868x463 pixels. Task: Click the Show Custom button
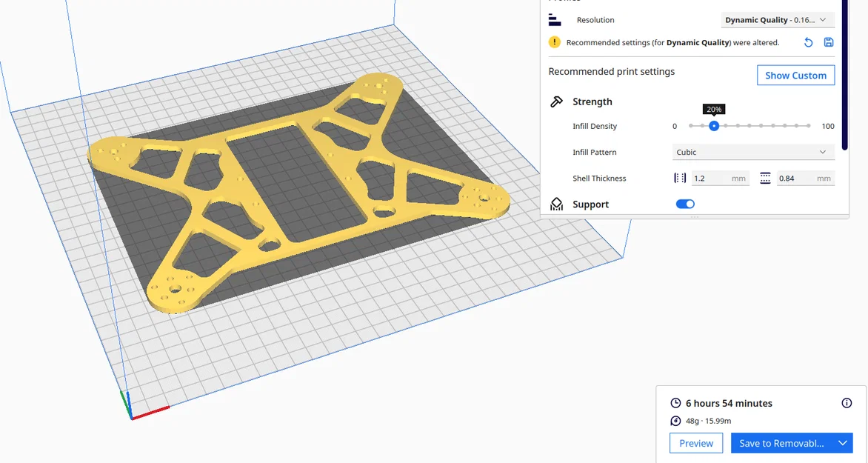click(x=795, y=75)
